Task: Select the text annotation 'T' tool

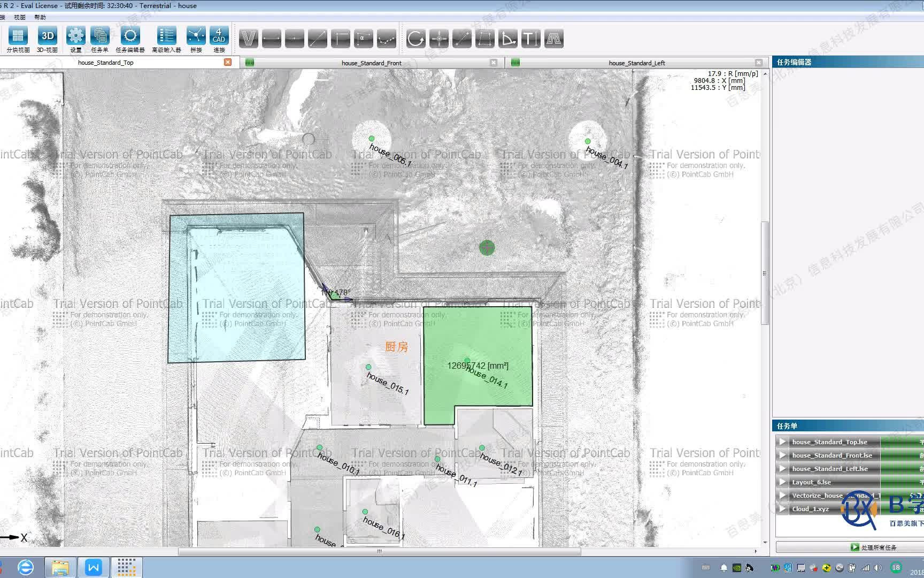Action: pos(531,39)
